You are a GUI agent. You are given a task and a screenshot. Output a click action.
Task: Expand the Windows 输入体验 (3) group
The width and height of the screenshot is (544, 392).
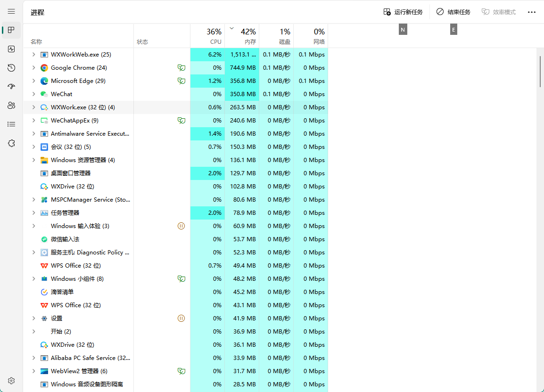pyautogui.click(x=33, y=226)
